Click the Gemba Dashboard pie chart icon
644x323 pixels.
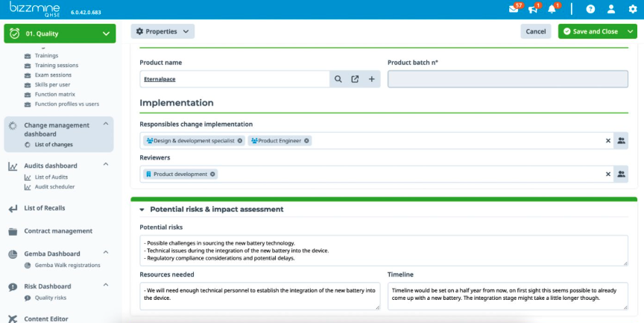(x=13, y=254)
